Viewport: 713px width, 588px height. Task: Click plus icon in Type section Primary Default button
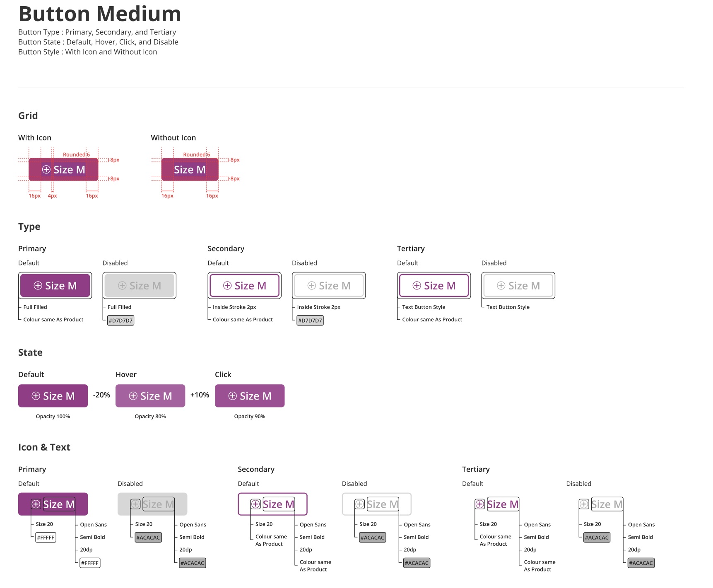point(38,285)
